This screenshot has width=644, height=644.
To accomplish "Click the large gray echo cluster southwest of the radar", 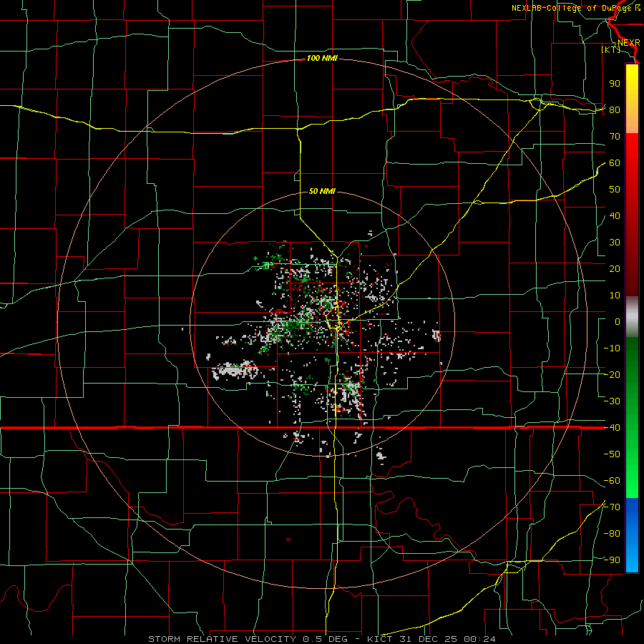I will coord(235,370).
